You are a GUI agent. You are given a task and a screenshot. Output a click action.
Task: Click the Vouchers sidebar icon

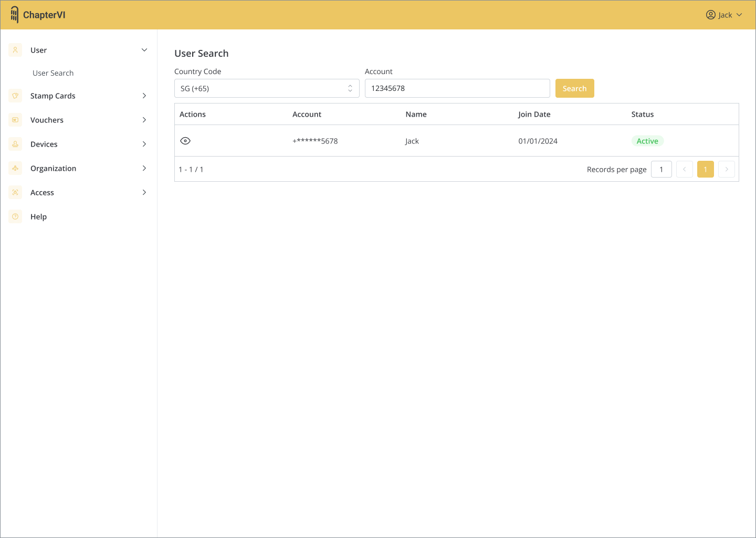(15, 120)
